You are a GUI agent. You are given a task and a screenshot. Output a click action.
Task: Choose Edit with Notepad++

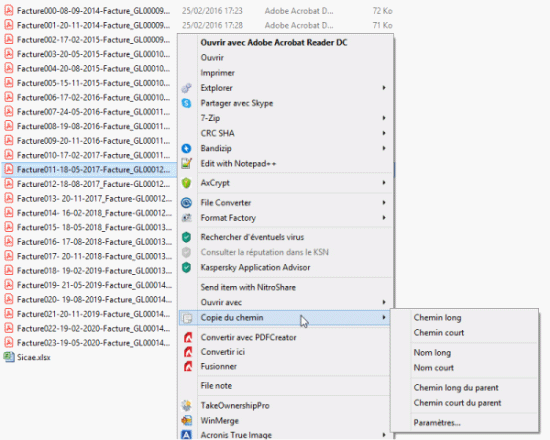tap(238, 164)
